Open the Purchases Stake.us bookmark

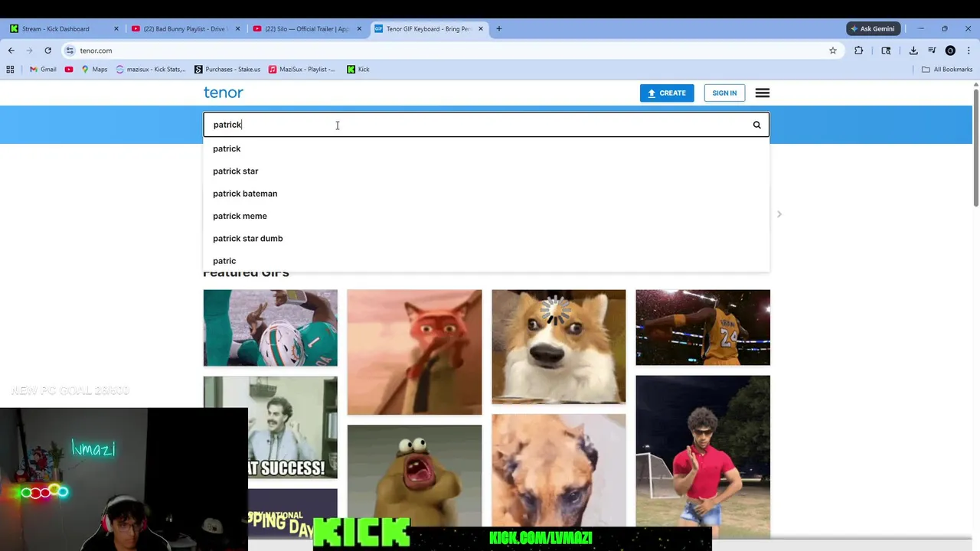click(227, 70)
